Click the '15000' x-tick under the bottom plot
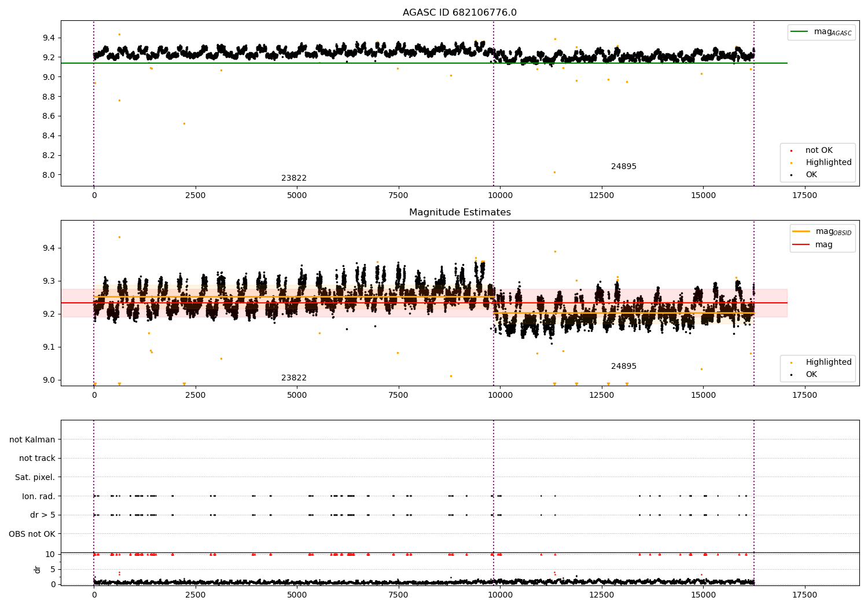The height and width of the screenshot is (608, 868). [x=703, y=595]
